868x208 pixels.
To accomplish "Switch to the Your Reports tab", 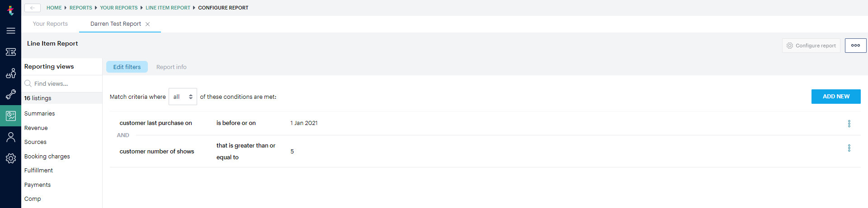I will point(50,24).
